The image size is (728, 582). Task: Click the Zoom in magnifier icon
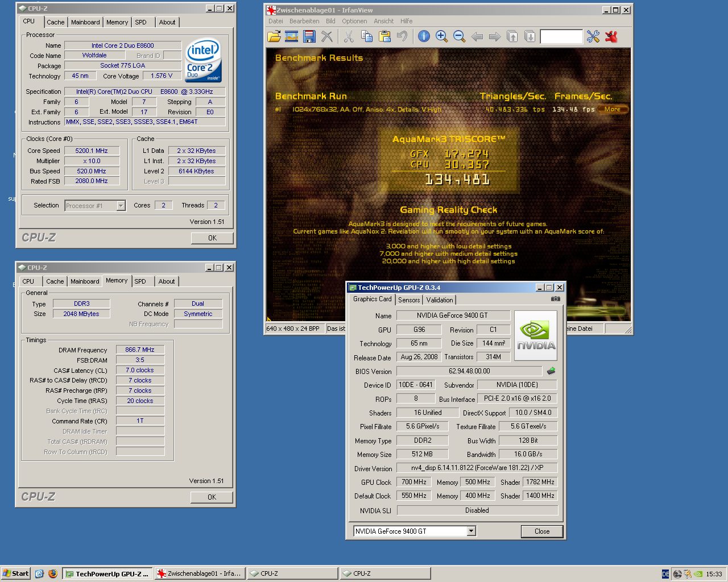point(441,36)
